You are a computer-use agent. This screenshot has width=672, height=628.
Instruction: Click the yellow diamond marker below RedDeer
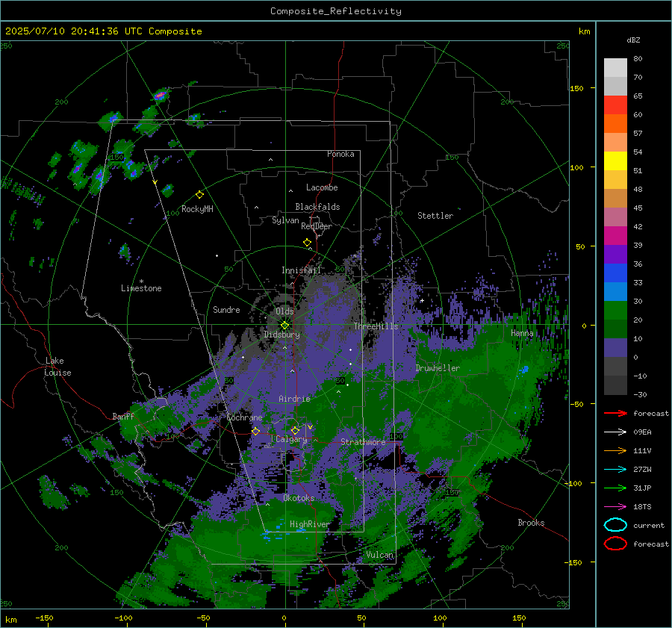(307, 243)
